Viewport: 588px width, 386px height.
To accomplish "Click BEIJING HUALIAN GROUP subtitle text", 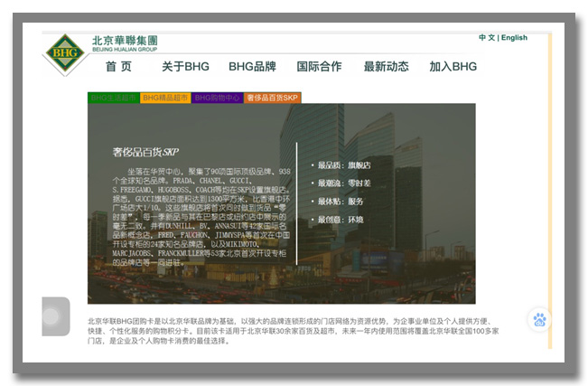I will point(125,49).
